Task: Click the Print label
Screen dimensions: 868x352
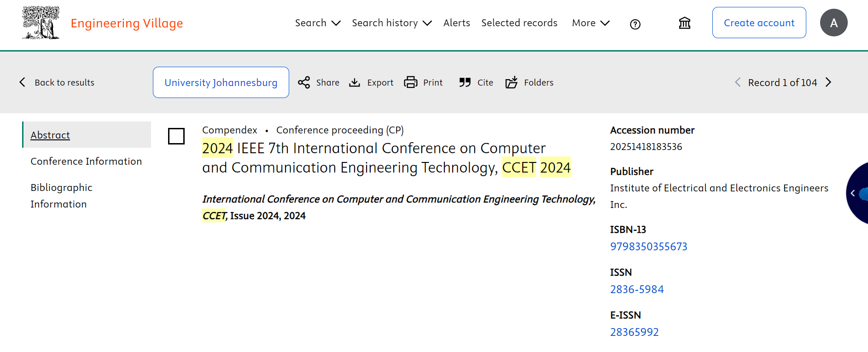Action: 433,82
